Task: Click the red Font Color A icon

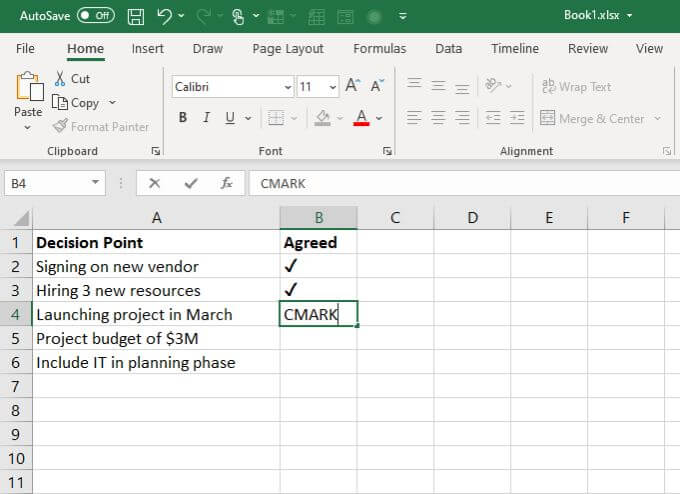Action: (x=361, y=118)
